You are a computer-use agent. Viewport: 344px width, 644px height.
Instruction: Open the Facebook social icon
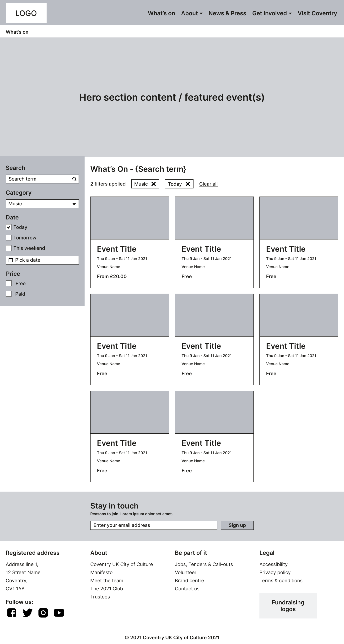(x=12, y=613)
